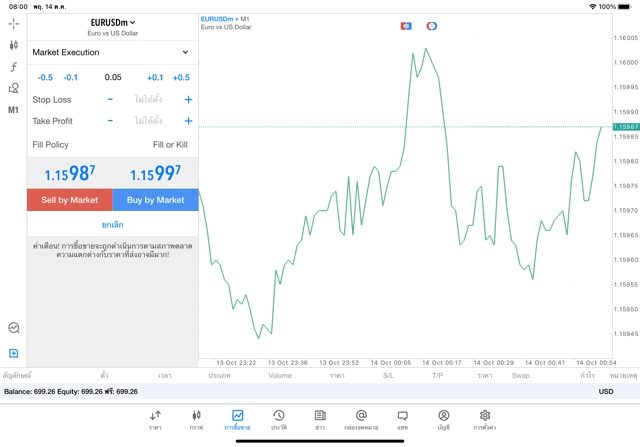Screen dimensions: 640x447
Task: Open the บัญชี accounts tab
Action: (444, 420)
